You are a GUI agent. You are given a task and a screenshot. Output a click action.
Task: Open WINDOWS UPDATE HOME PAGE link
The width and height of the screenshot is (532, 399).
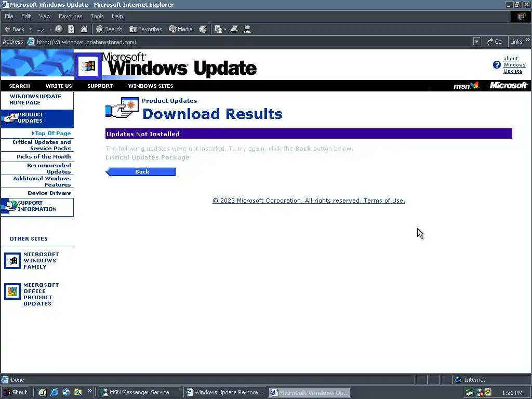(x=35, y=99)
